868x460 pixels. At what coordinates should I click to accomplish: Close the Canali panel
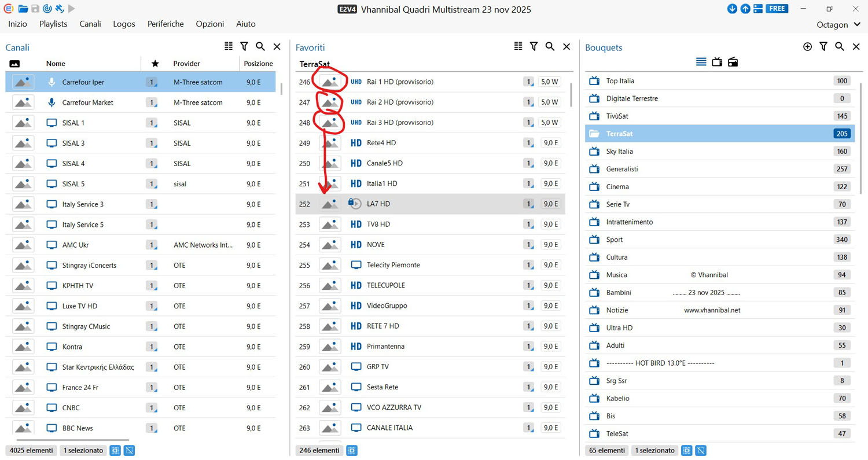277,46
